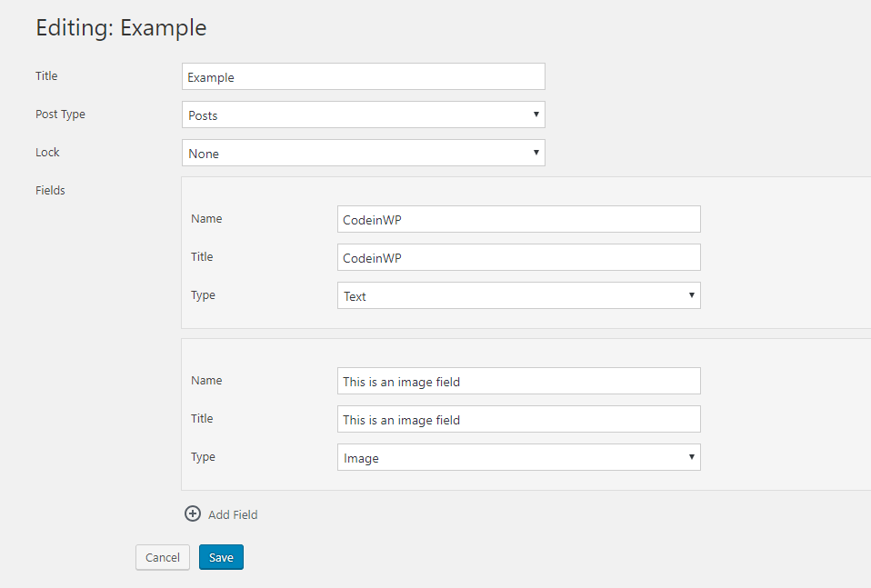871x588 pixels.
Task: Open the Post Type dropdown showing Posts
Action: pyautogui.click(x=364, y=115)
